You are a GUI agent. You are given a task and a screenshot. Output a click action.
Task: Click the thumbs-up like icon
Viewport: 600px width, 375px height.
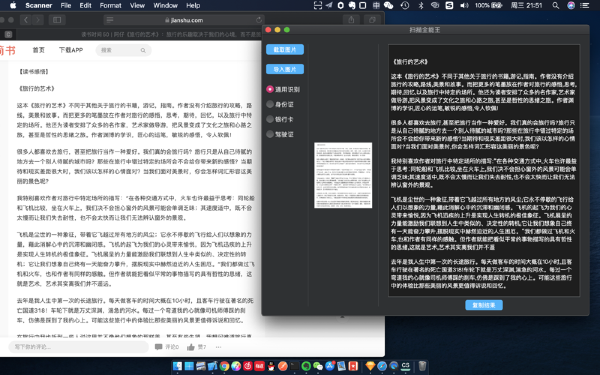point(191,347)
